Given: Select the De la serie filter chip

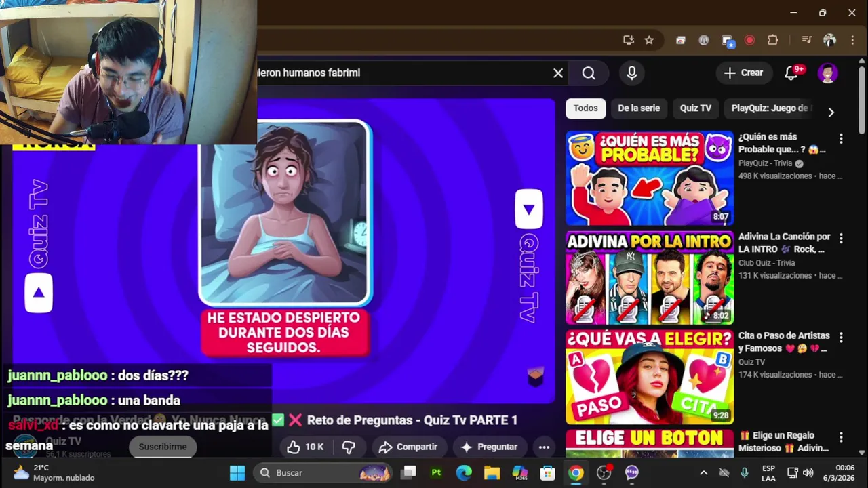Looking at the screenshot, I should point(639,108).
